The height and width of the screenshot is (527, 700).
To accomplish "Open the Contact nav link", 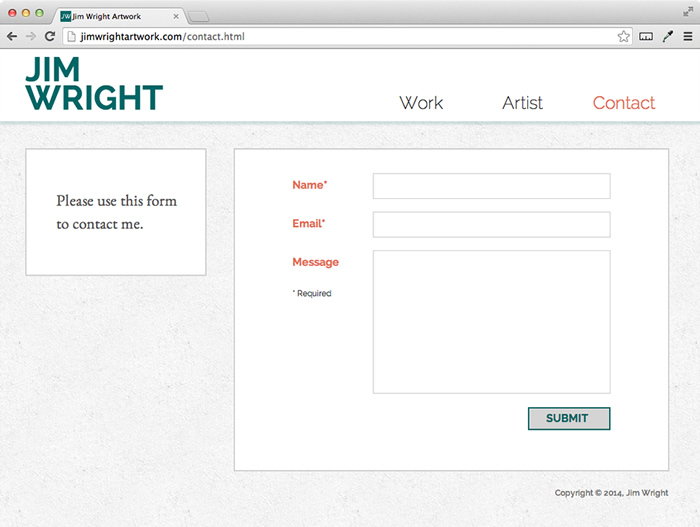I will (624, 103).
